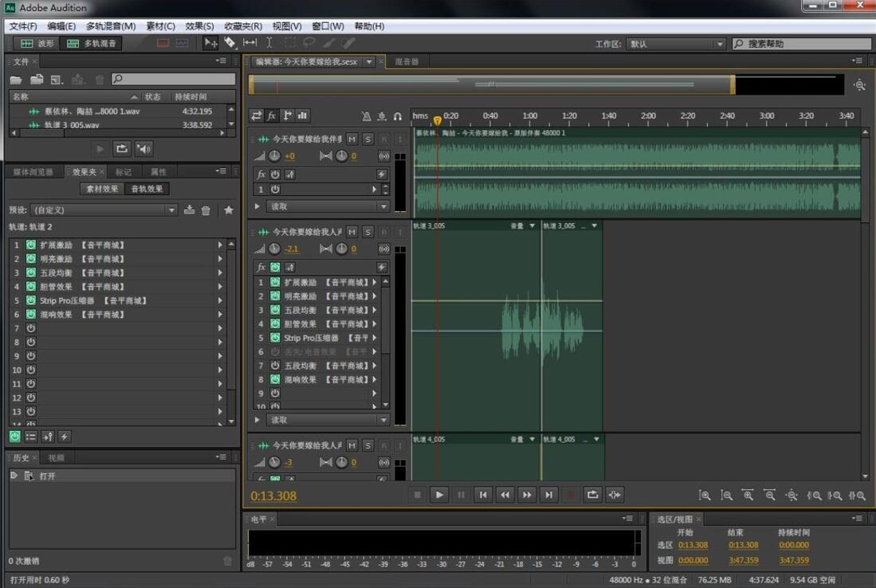
Task: Switch to the 混音器 tab
Action: click(x=407, y=61)
